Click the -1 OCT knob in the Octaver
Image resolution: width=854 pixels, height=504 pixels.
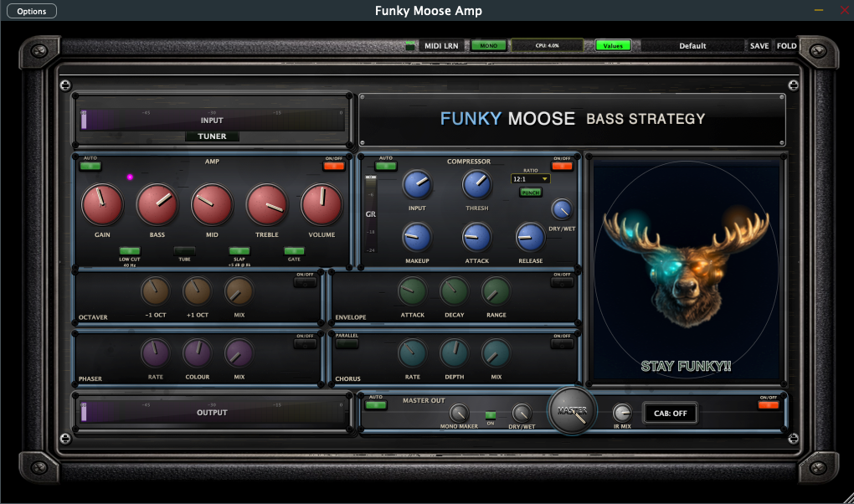[x=156, y=294]
